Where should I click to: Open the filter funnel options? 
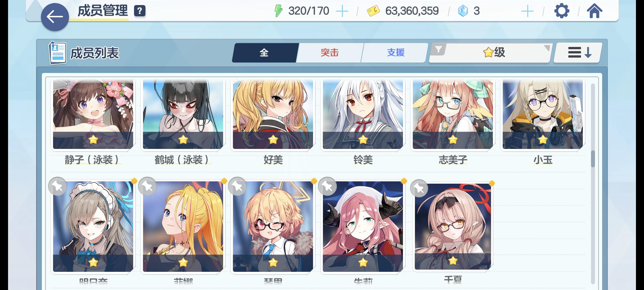pyautogui.click(x=438, y=49)
